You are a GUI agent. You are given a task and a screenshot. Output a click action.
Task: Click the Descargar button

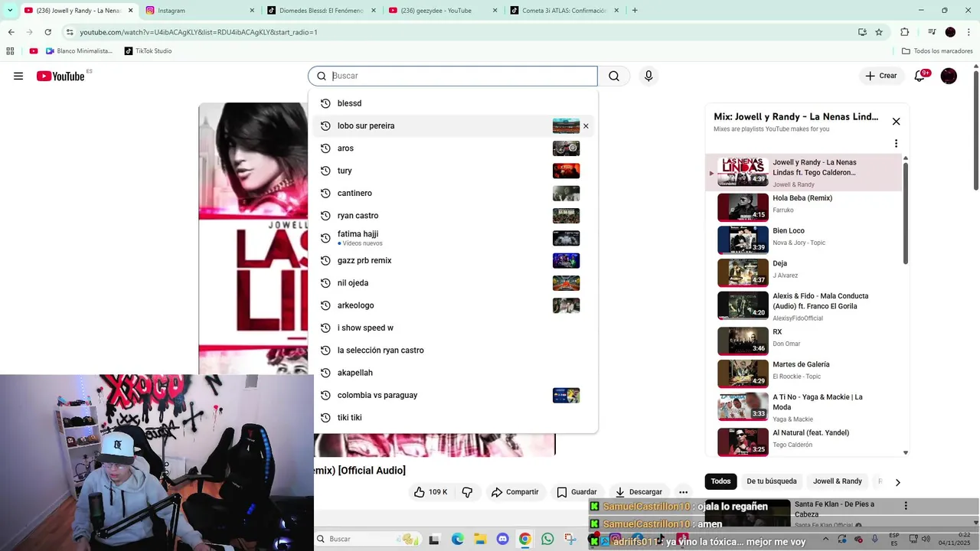[x=639, y=492]
